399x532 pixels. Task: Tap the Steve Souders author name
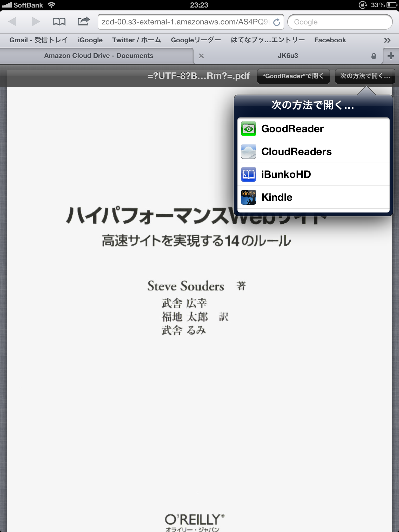185,286
